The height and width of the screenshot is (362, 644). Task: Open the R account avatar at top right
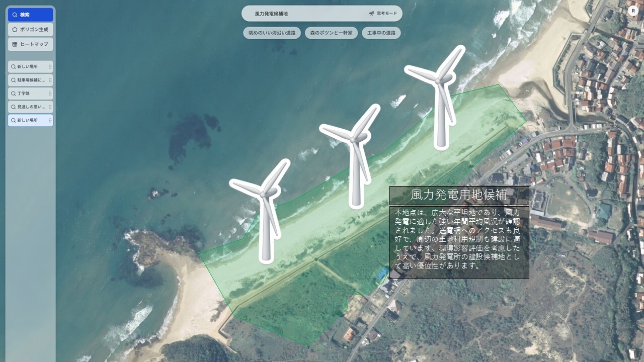[633, 10]
